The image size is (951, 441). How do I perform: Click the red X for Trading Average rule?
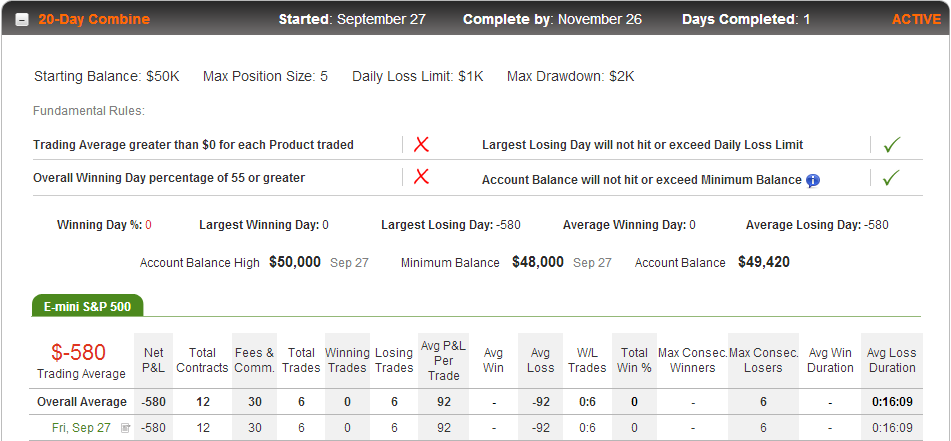click(x=422, y=144)
